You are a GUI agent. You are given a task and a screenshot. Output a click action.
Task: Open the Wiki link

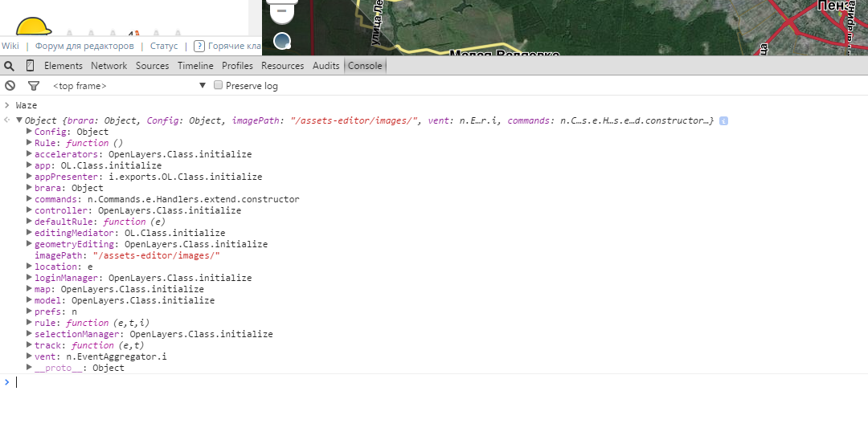(10, 46)
